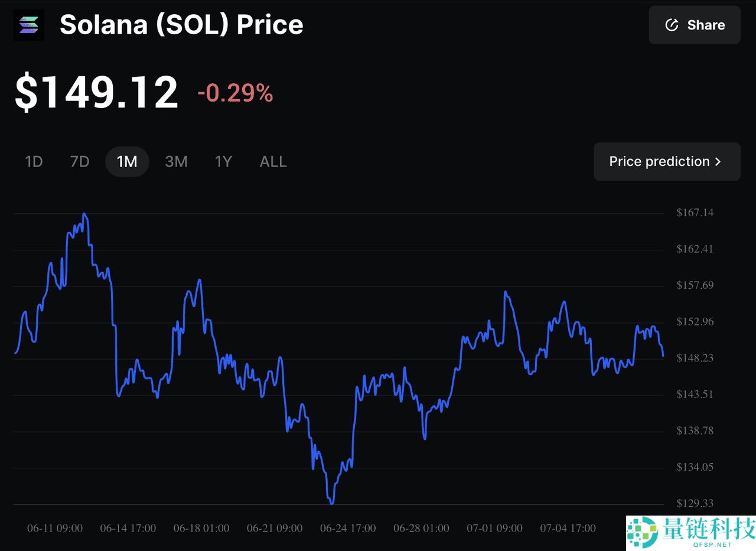Click the share arrow icon

[x=672, y=25]
